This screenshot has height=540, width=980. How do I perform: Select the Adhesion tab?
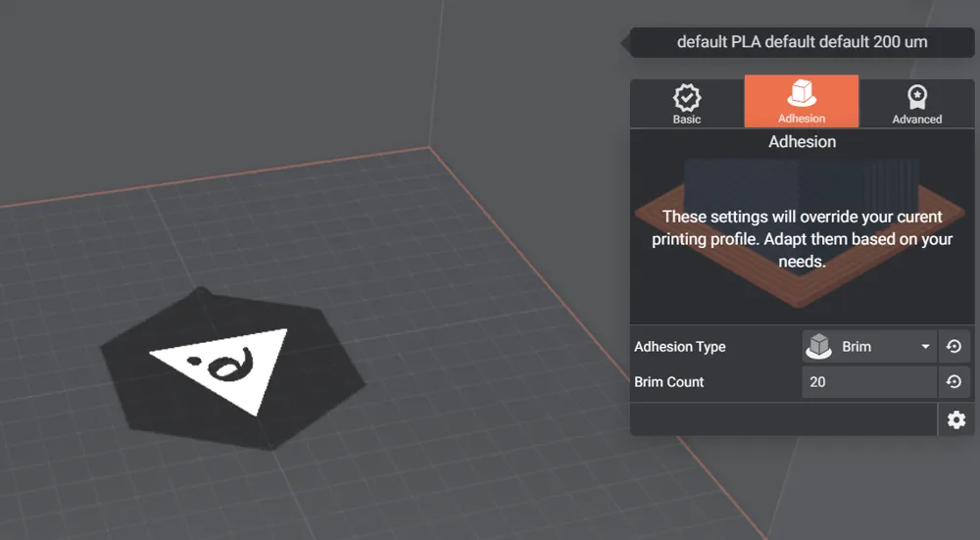tap(802, 101)
